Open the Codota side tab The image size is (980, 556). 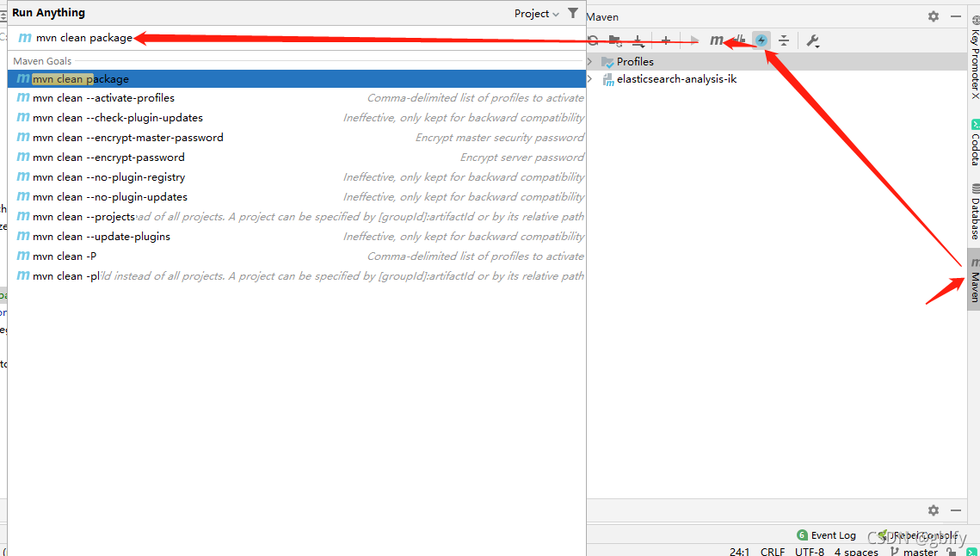tap(974, 142)
